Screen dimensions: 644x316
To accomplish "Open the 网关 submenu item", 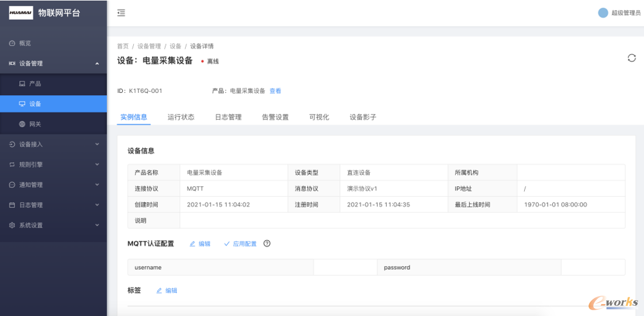I will pos(53,124).
